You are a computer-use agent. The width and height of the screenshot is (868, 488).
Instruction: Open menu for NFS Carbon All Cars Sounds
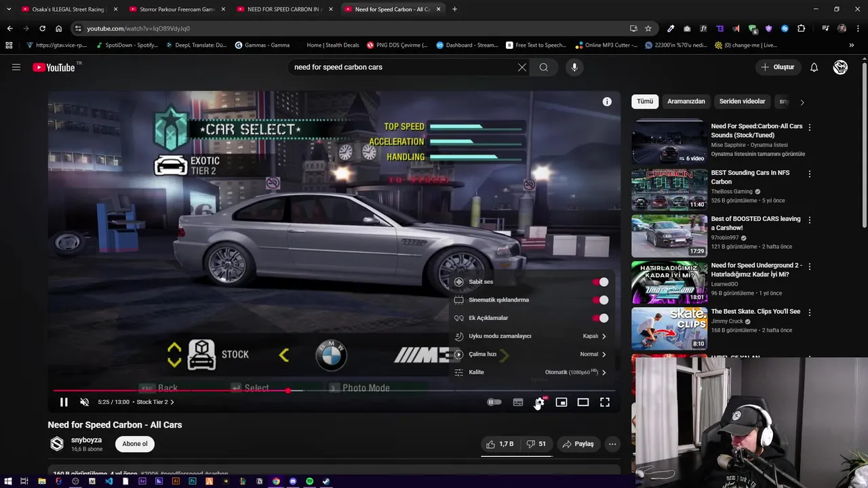tap(809, 127)
